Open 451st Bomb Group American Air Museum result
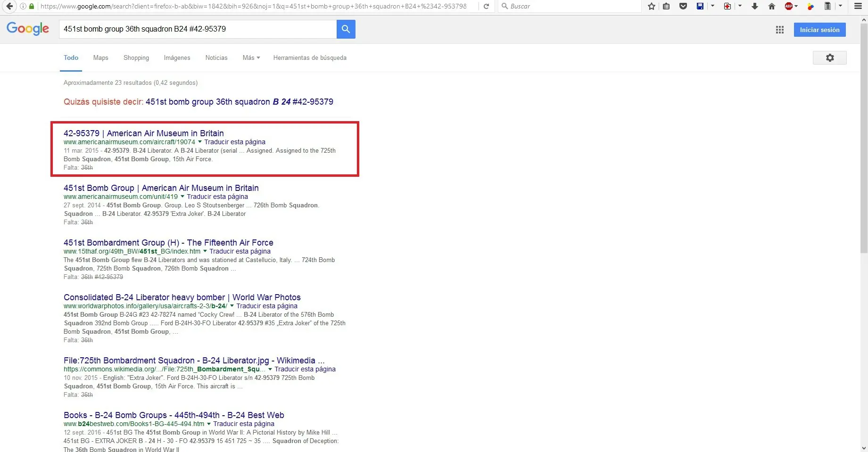 tap(161, 188)
